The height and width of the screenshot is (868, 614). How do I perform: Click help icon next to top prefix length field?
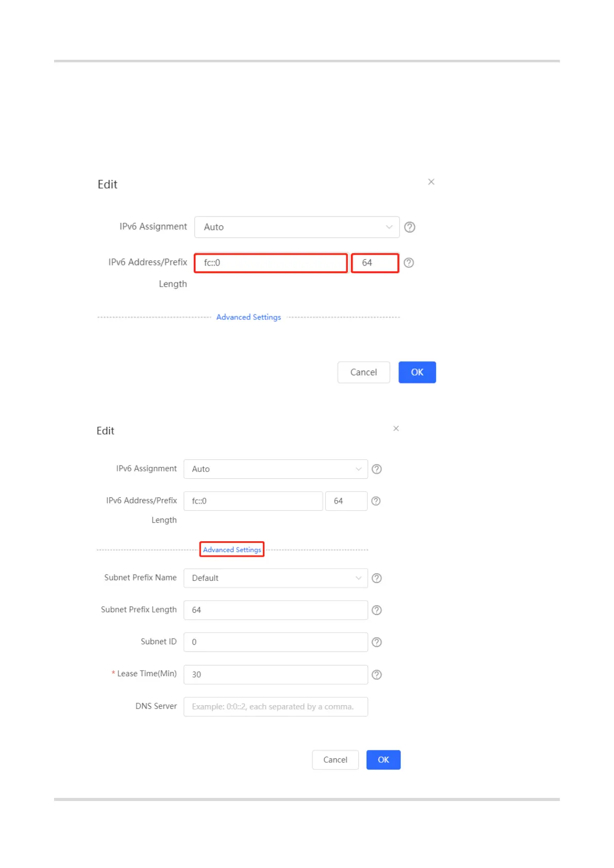[409, 263]
